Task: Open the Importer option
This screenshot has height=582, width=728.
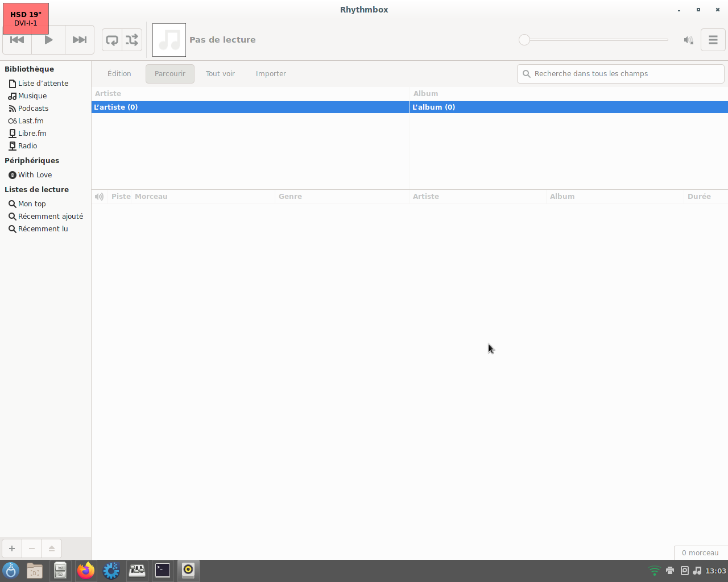Action: pos(271,74)
